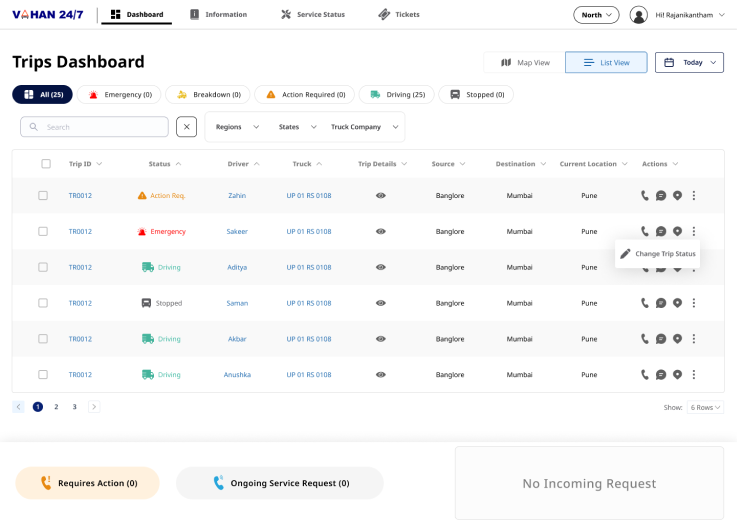Filter by Emergency (0) status chip
737x524 pixels.
click(x=121, y=95)
